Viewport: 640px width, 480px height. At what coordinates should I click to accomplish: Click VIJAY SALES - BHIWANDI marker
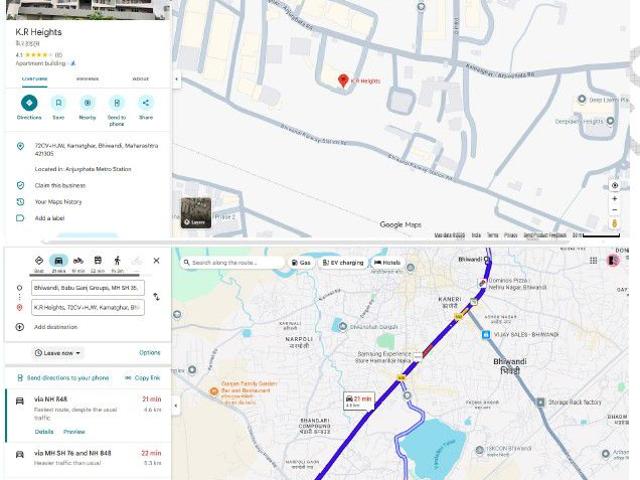click(486, 335)
